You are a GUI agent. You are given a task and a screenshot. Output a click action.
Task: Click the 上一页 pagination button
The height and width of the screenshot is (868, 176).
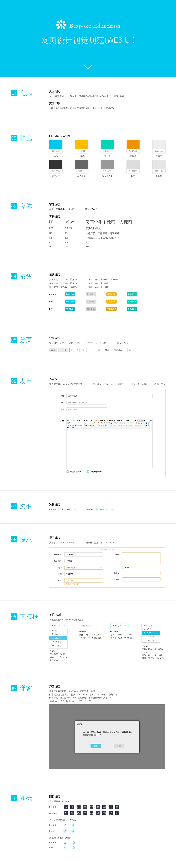63,350
